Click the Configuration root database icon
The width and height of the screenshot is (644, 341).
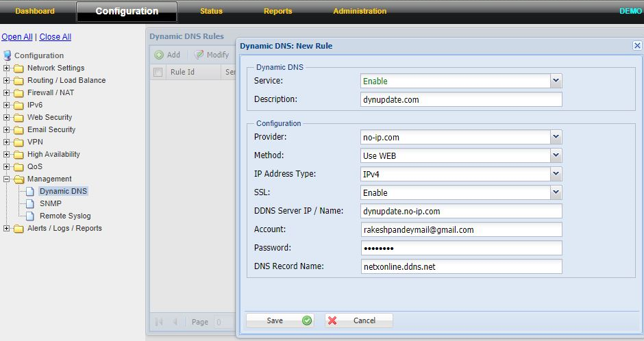click(8, 55)
